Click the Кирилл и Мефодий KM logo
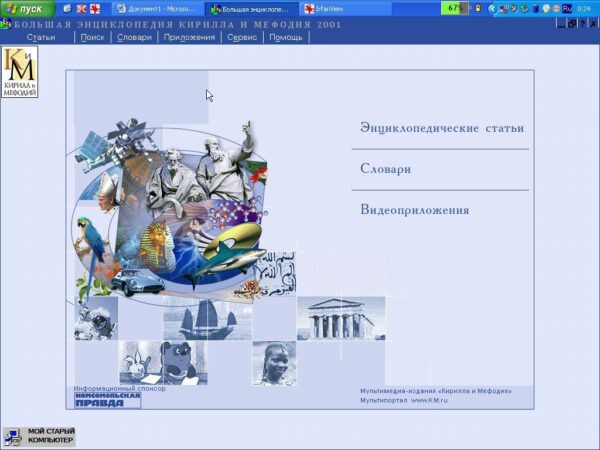Screen dimensions: 600x450 (x=19, y=71)
